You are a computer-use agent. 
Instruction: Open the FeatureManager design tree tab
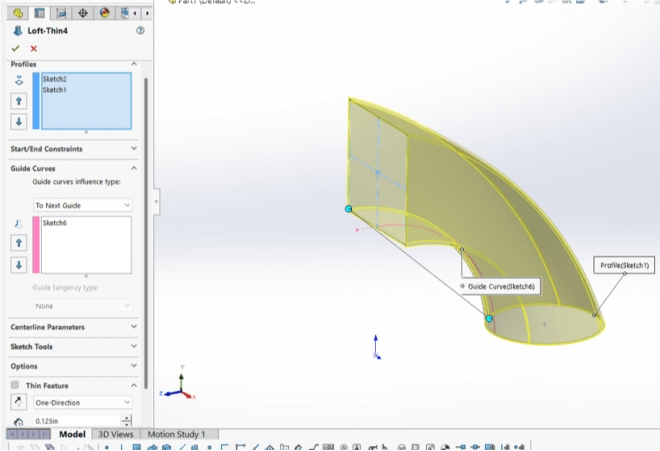17,14
